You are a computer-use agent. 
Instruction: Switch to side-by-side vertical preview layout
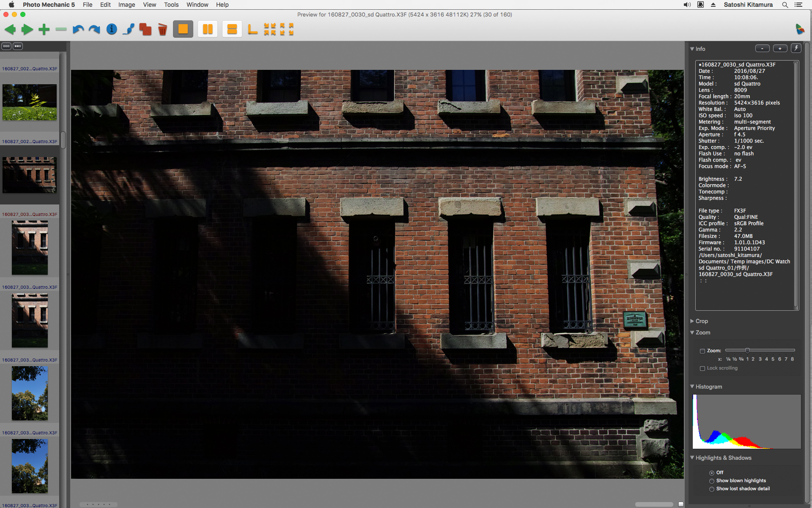[x=208, y=29]
